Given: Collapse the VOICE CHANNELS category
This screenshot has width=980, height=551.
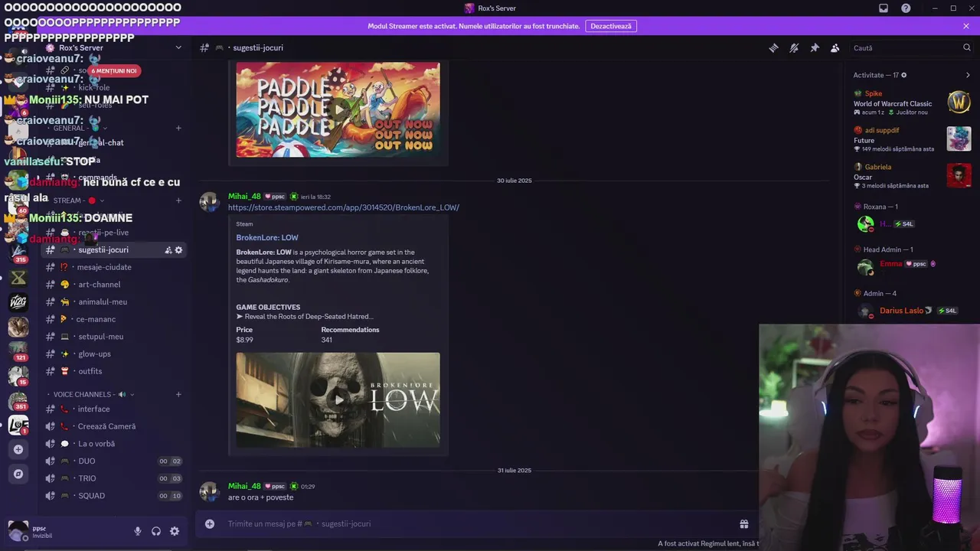Looking at the screenshot, I should (x=90, y=394).
